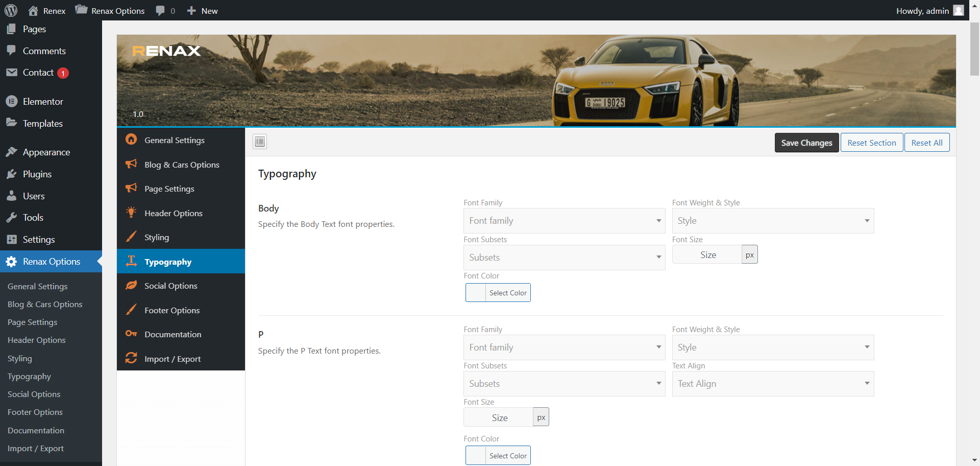Screen dimensions: 980x466
Task: Open P Font Subsets dropdown
Action: pos(564,384)
